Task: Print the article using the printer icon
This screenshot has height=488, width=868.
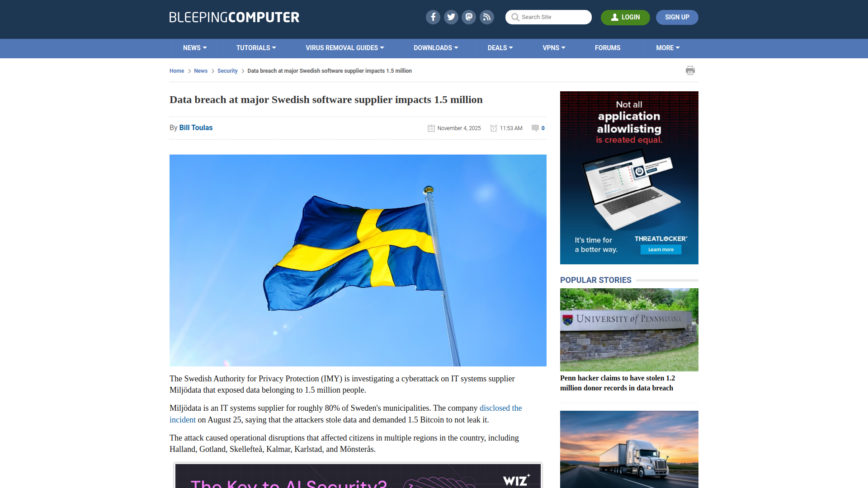Action: point(690,70)
